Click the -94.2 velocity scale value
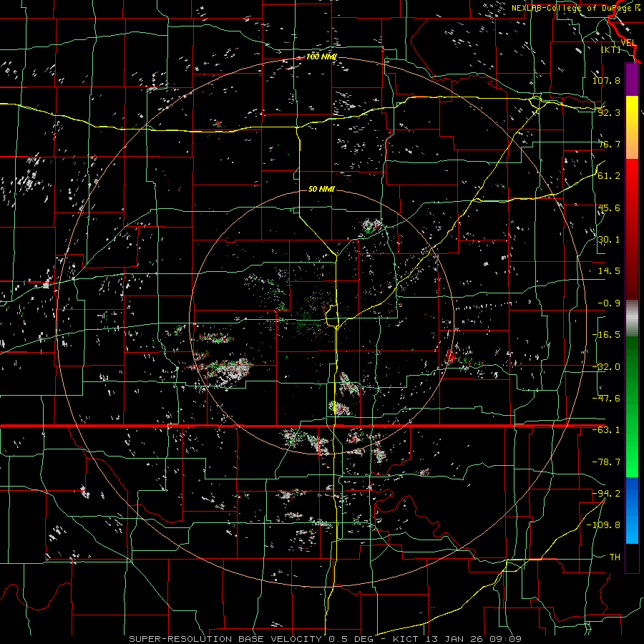The image size is (644, 644). 606,494
